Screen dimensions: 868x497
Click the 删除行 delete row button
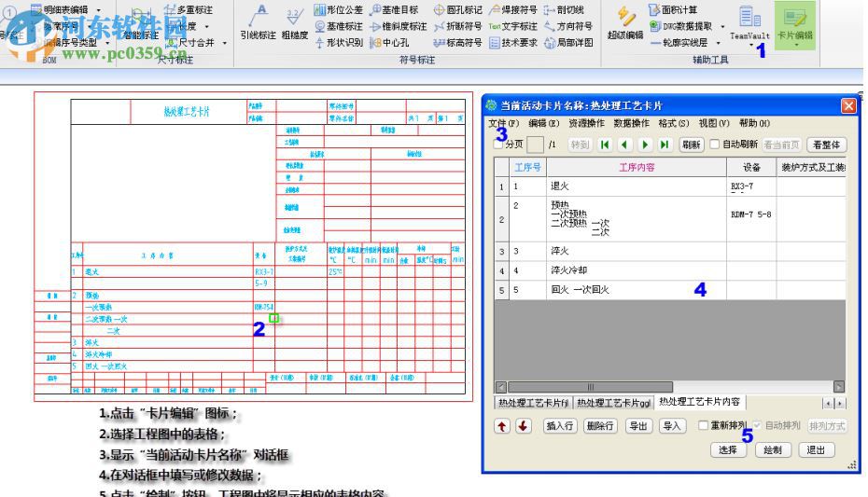(x=600, y=426)
